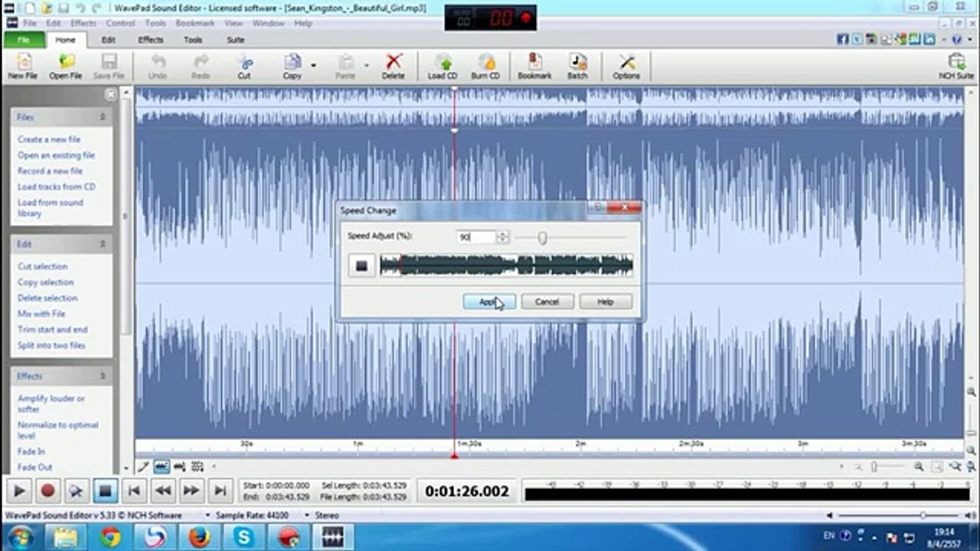Image resolution: width=980 pixels, height=551 pixels.
Task: Click the Copy toolbar icon
Action: [292, 66]
